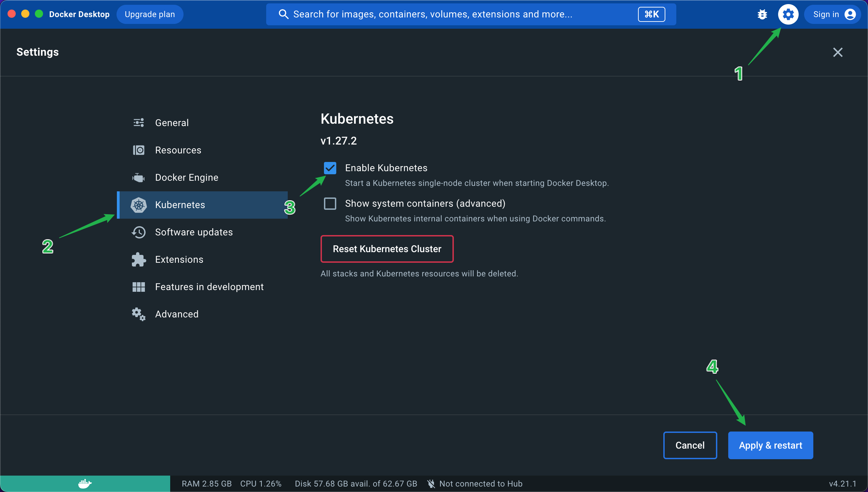The width and height of the screenshot is (868, 492).
Task: Go to Advanced settings
Action: click(176, 314)
